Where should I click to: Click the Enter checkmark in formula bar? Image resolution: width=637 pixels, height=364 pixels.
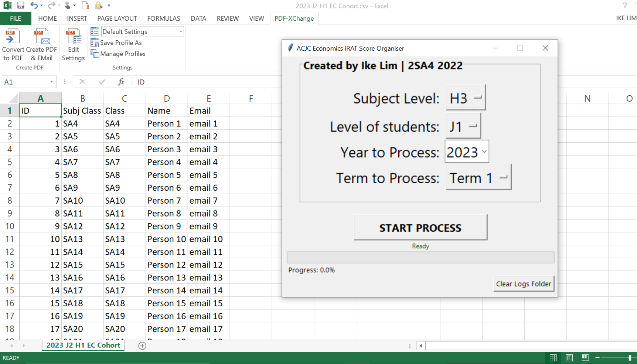pyautogui.click(x=102, y=82)
